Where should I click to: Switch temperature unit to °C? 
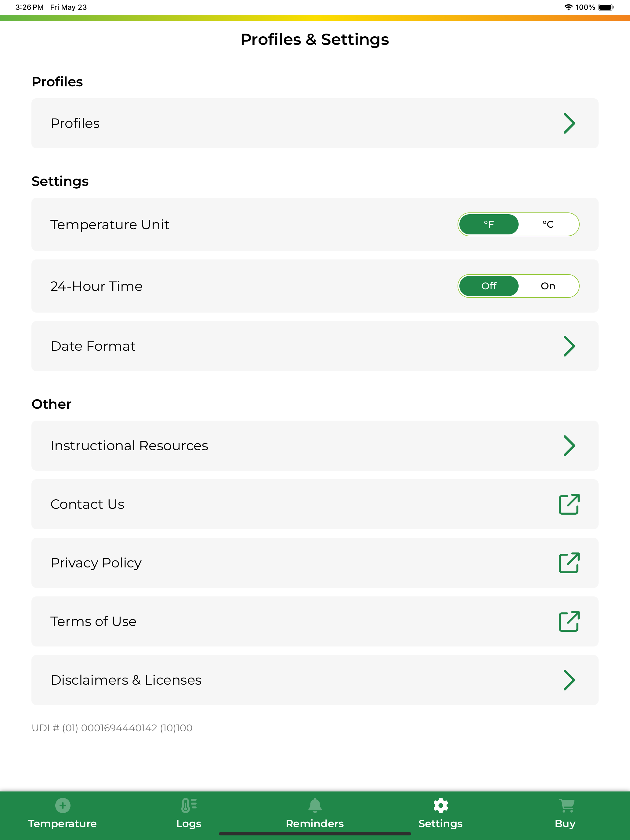pos(548,224)
